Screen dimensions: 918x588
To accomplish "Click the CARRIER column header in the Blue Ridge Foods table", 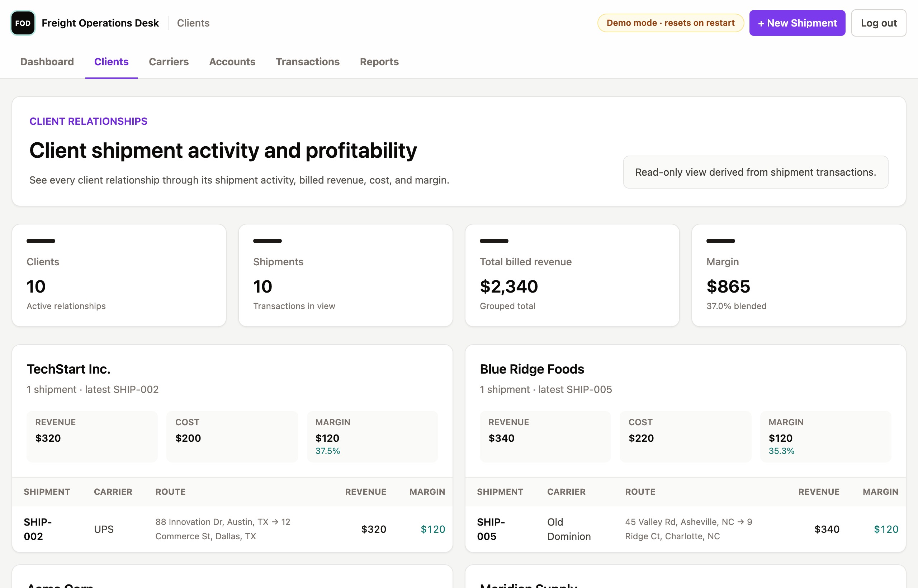I will click(x=566, y=492).
